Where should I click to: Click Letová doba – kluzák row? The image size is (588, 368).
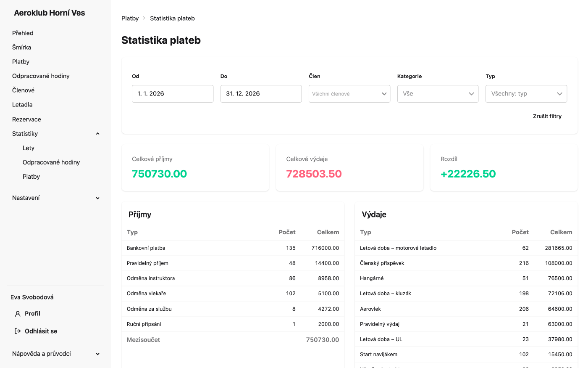[x=466, y=294]
